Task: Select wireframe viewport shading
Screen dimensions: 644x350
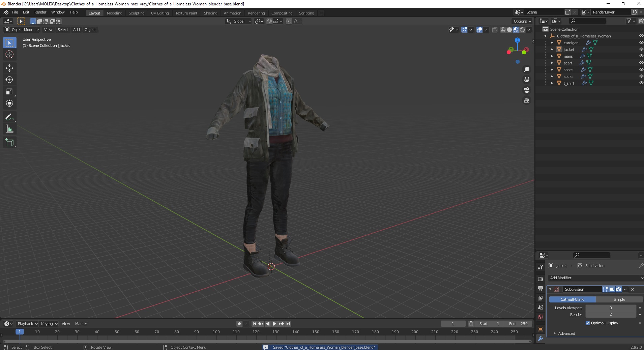Action: 503,30
